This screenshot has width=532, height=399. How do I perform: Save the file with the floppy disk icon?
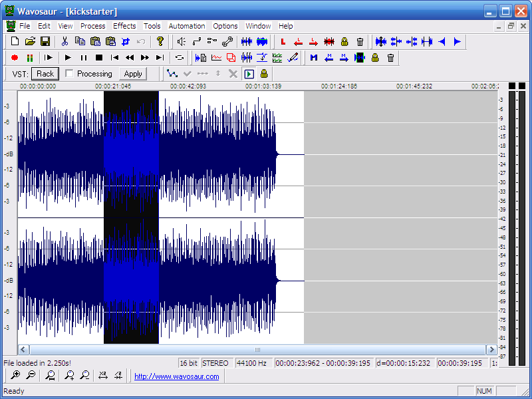[45, 41]
